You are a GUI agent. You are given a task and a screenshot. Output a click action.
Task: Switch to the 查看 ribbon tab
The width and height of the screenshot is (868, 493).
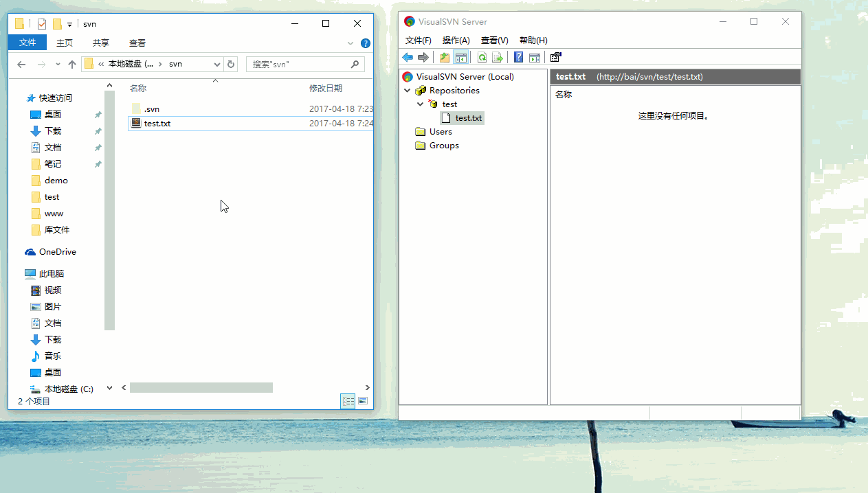coord(137,43)
